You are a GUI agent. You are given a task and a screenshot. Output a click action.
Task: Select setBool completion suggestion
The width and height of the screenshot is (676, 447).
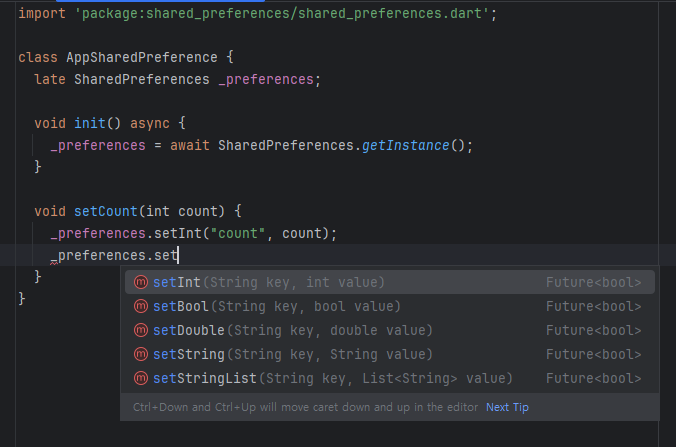(x=390, y=306)
